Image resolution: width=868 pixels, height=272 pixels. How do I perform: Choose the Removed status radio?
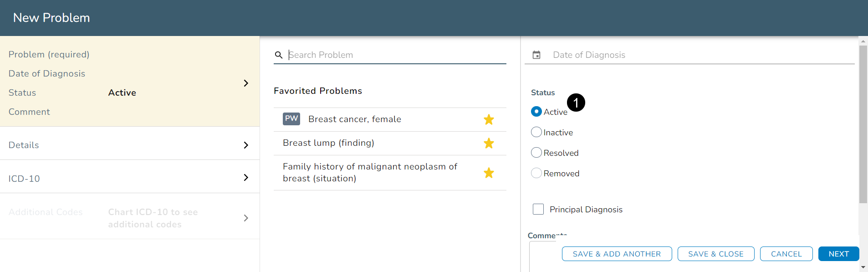click(x=536, y=173)
